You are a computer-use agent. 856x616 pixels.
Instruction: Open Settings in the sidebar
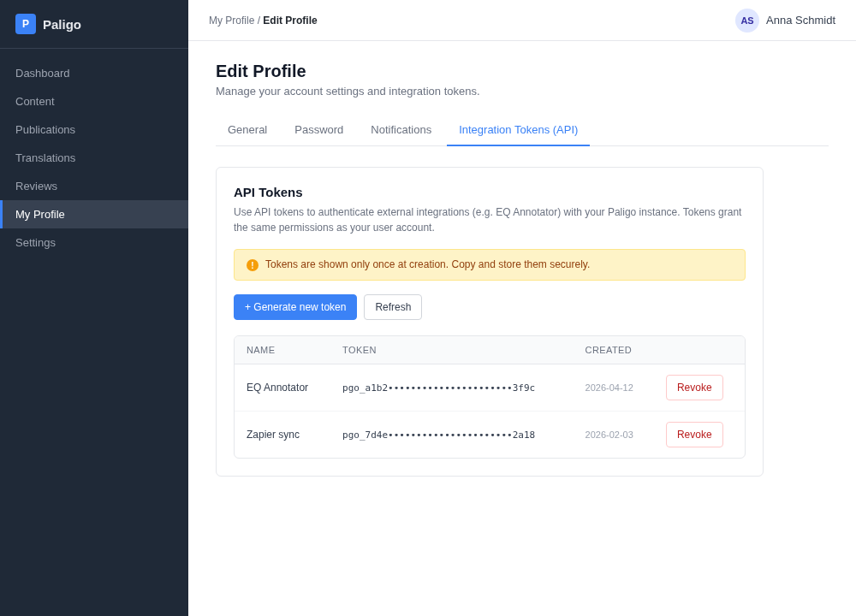94,243
